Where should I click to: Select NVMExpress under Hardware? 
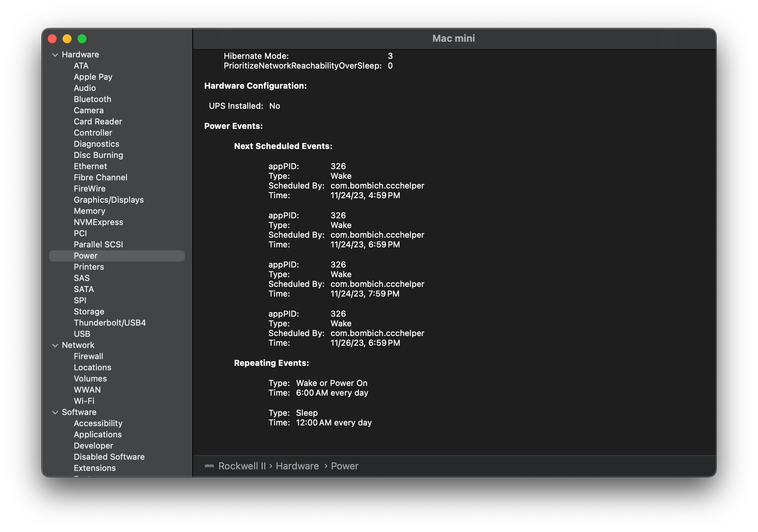pyautogui.click(x=99, y=222)
